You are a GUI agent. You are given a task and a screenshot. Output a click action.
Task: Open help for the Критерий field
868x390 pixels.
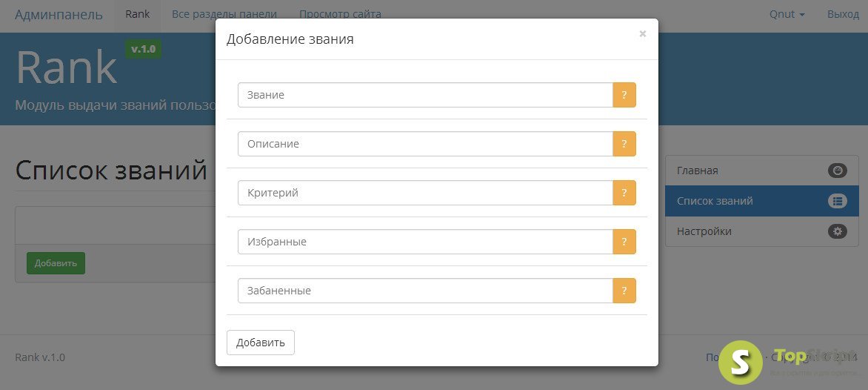624,193
